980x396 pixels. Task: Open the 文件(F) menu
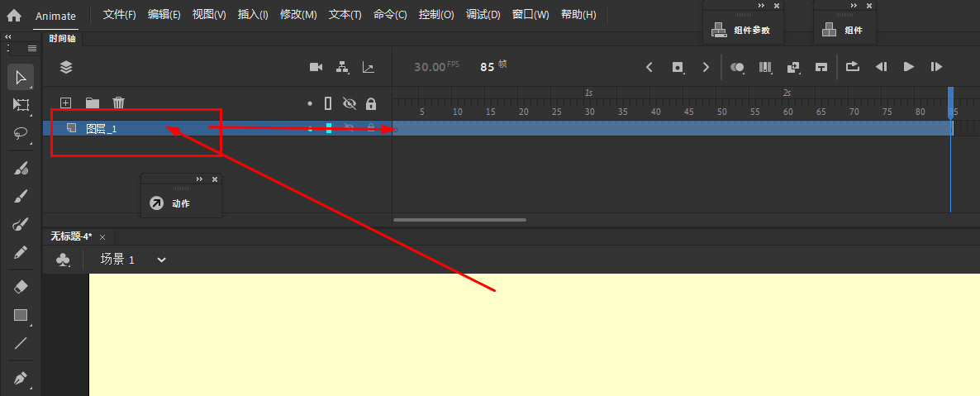click(x=119, y=15)
